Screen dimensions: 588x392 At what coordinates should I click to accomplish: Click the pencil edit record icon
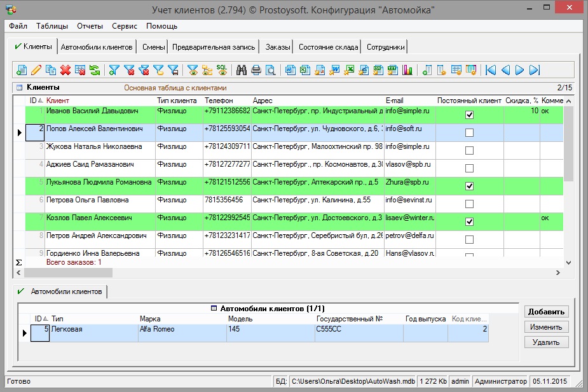coord(36,70)
